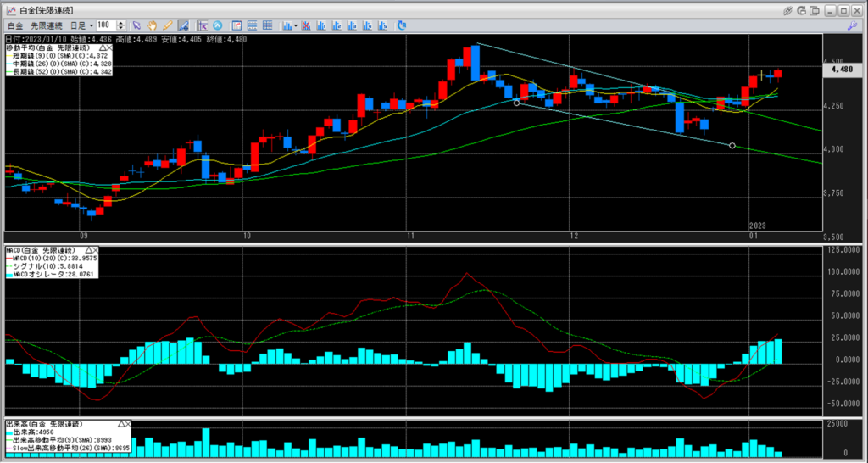Click the 先限連続 contract menu
The height and width of the screenshot is (463, 868).
(x=47, y=25)
